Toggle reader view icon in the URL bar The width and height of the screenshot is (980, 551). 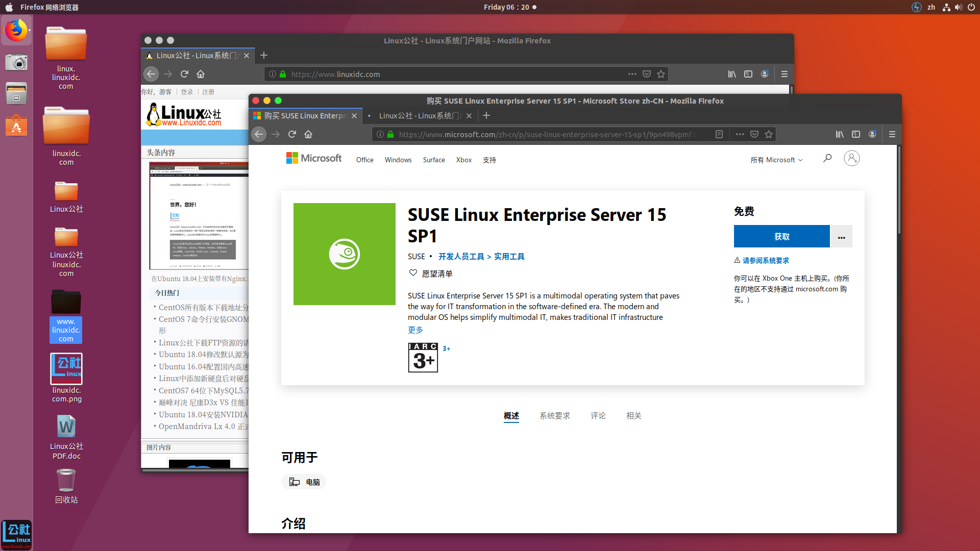[719, 134]
